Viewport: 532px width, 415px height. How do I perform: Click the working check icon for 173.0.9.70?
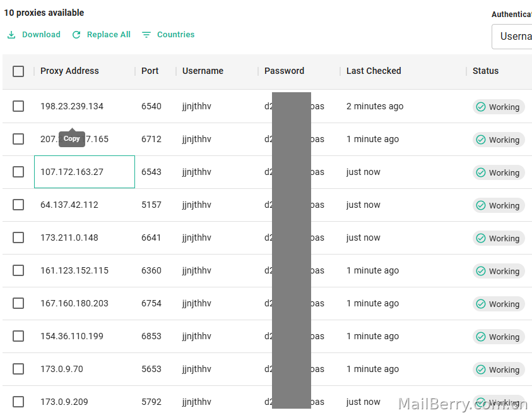[481, 370]
